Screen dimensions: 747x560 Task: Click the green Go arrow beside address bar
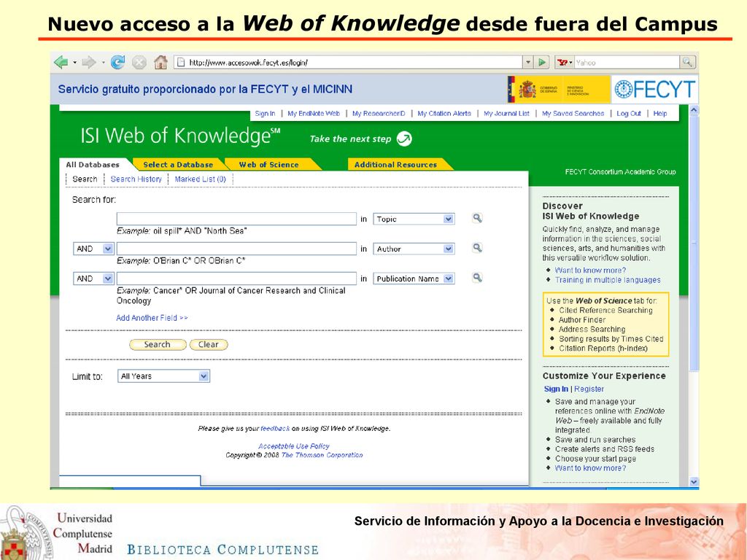click(x=542, y=62)
